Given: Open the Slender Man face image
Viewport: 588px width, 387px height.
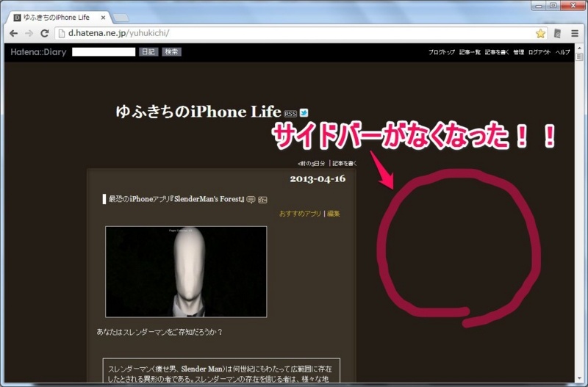Looking at the screenshot, I should click(186, 272).
